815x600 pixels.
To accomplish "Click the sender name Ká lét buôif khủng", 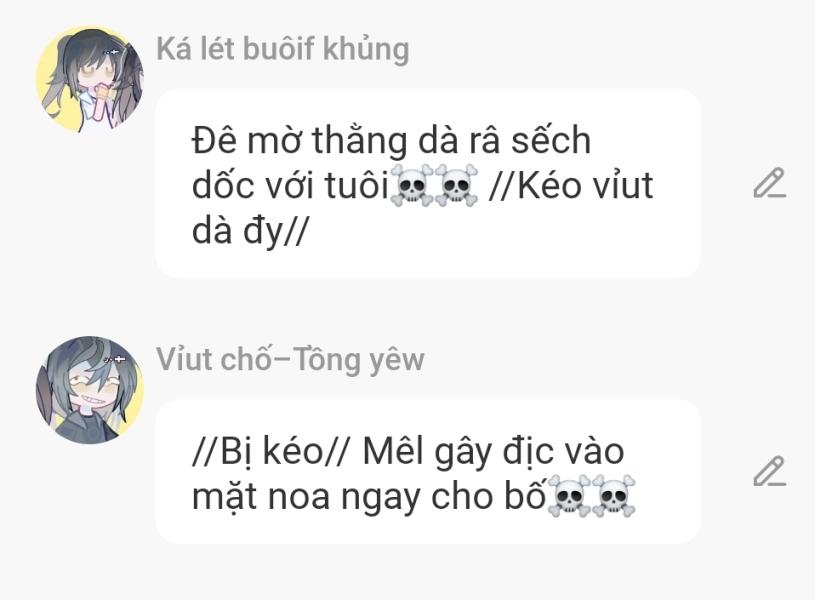I will click(x=283, y=50).
